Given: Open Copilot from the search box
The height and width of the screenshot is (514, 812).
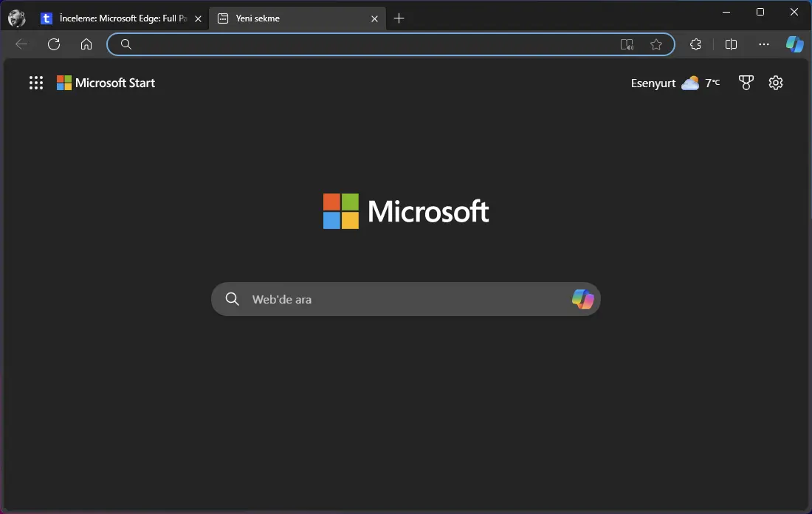Looking at the screenshot, I should click(x=582, y=299).
